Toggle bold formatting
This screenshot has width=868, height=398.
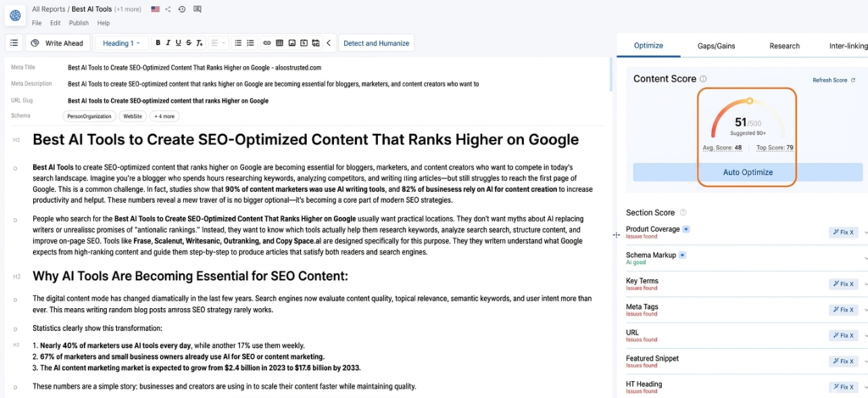(x=158, y=42)
